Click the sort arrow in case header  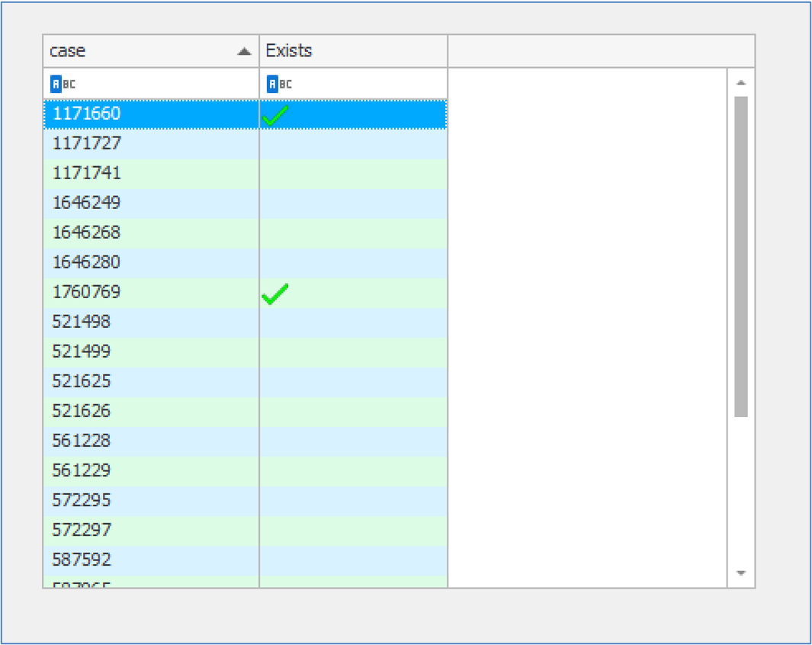coord(244,51)
